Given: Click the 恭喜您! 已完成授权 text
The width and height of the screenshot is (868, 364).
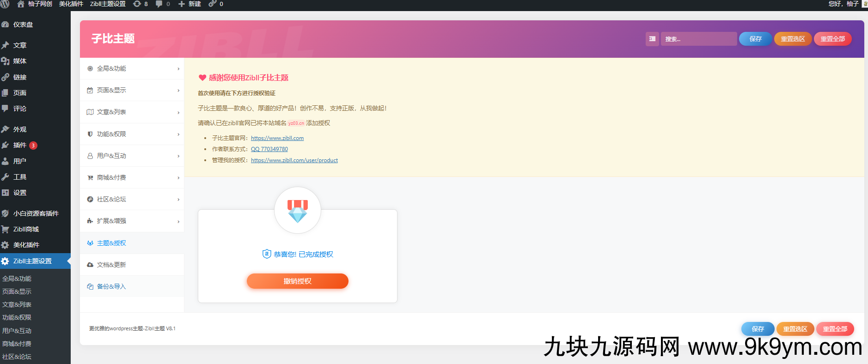Looking at the screenshot, I should pos(303,254).
